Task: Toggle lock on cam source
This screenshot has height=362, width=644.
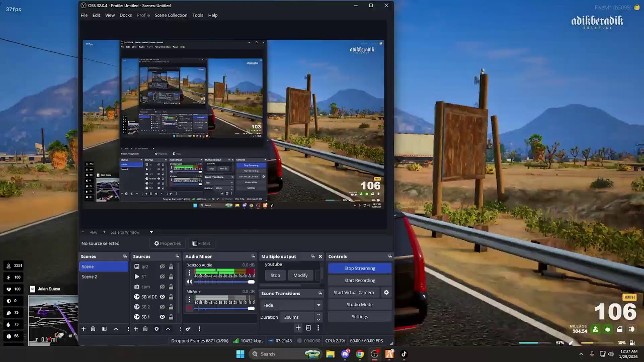Action: [171, 287]
